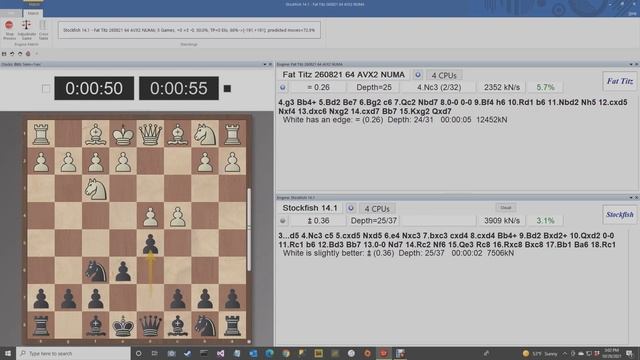The image size is (640, 360).
Task: Click the undo arrow in quick toolbar
Action: point(12,54)
